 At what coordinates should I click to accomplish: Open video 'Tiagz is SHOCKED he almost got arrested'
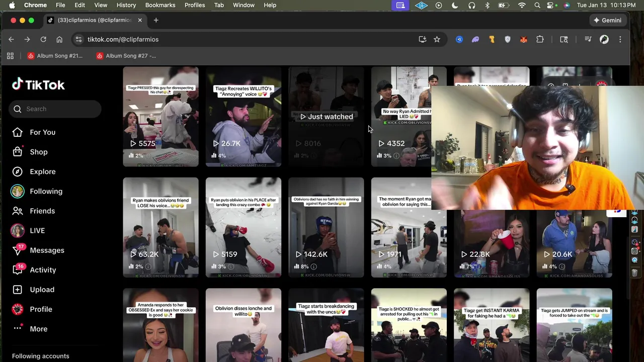point(409,325)
